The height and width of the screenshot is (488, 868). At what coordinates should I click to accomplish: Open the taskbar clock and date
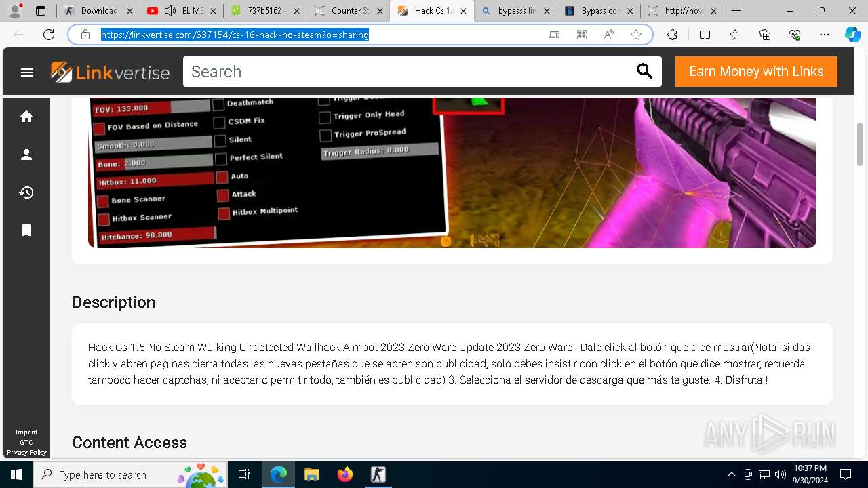(x=810, y=474)
